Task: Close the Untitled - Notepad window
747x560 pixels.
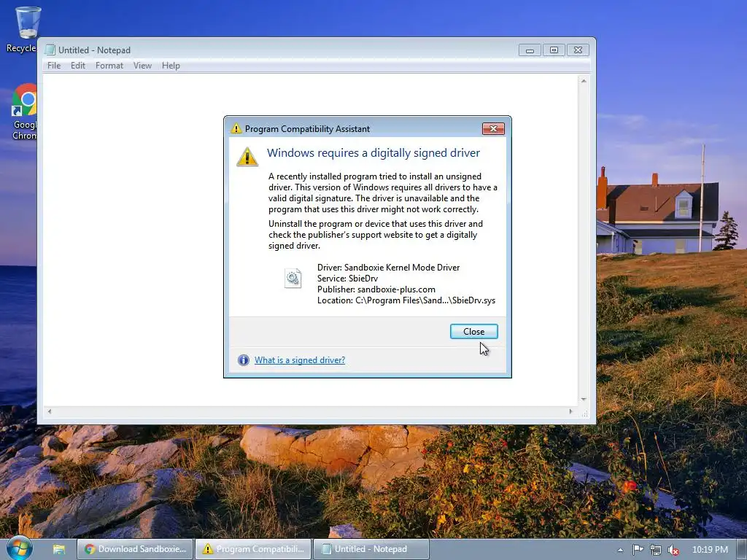Action: [578, 50]
